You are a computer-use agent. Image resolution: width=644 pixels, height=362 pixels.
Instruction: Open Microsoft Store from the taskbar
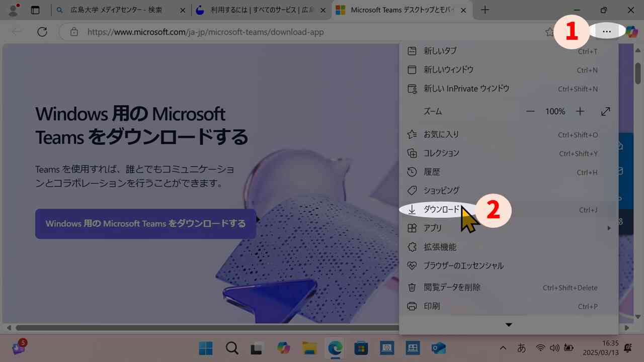[x=361, y=348]
